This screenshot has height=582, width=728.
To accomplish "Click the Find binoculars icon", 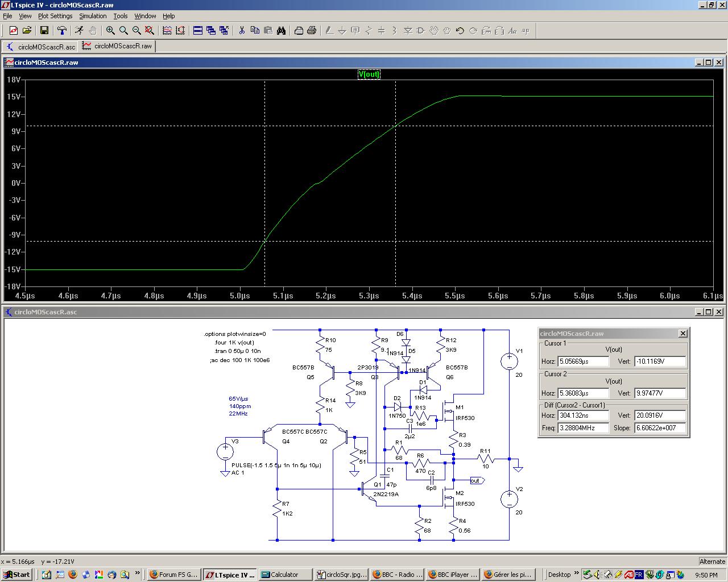I will [x=281, y=31].
